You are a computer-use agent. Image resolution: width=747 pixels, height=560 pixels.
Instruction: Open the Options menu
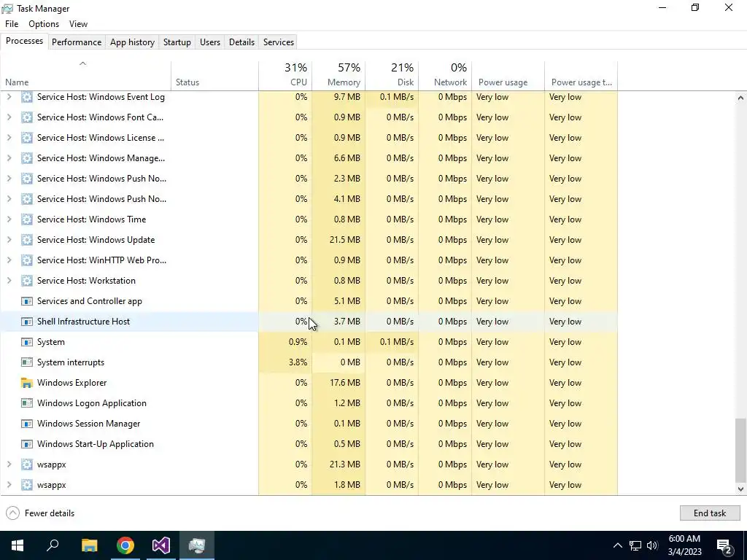(x=44, y=24)
